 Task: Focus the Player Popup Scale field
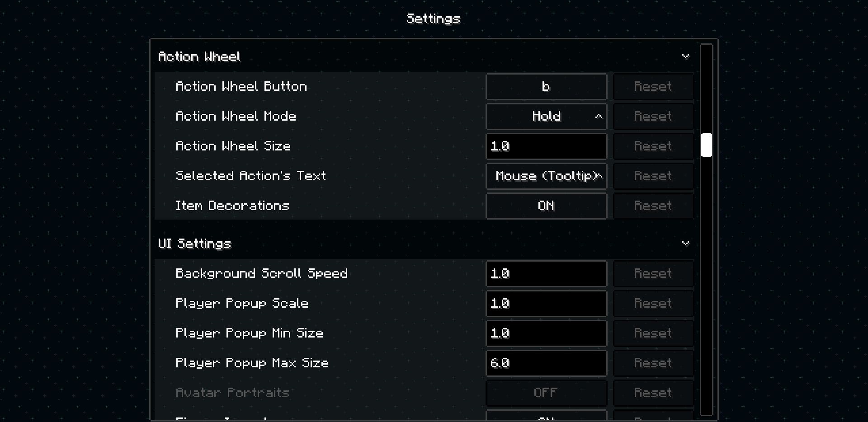point(546,303)
